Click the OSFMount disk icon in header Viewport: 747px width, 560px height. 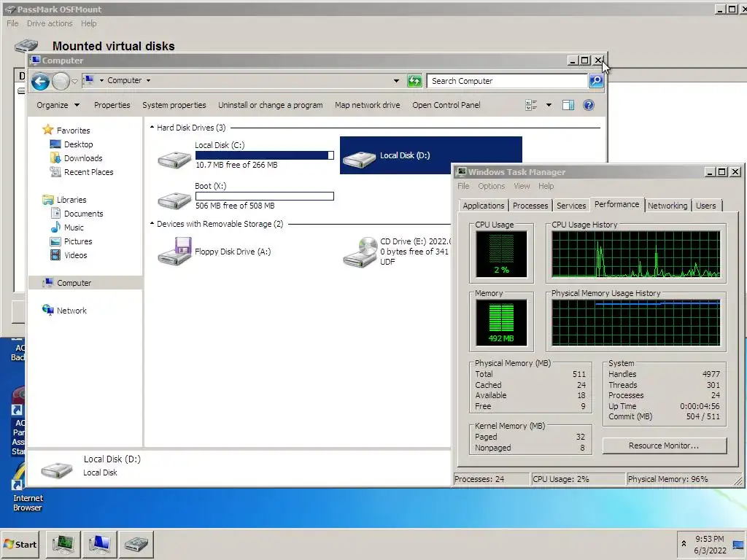26,46
